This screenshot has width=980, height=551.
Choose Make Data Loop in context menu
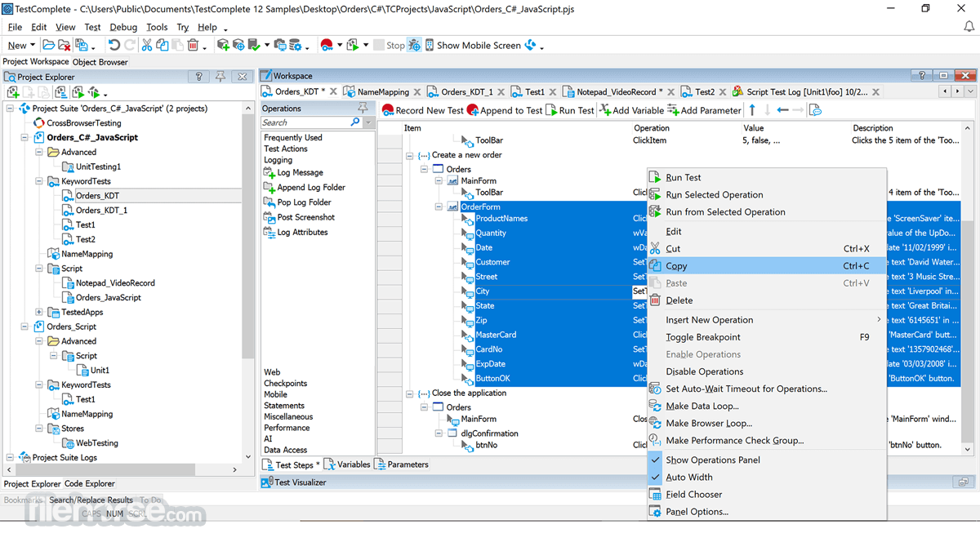tap(767, 406)
